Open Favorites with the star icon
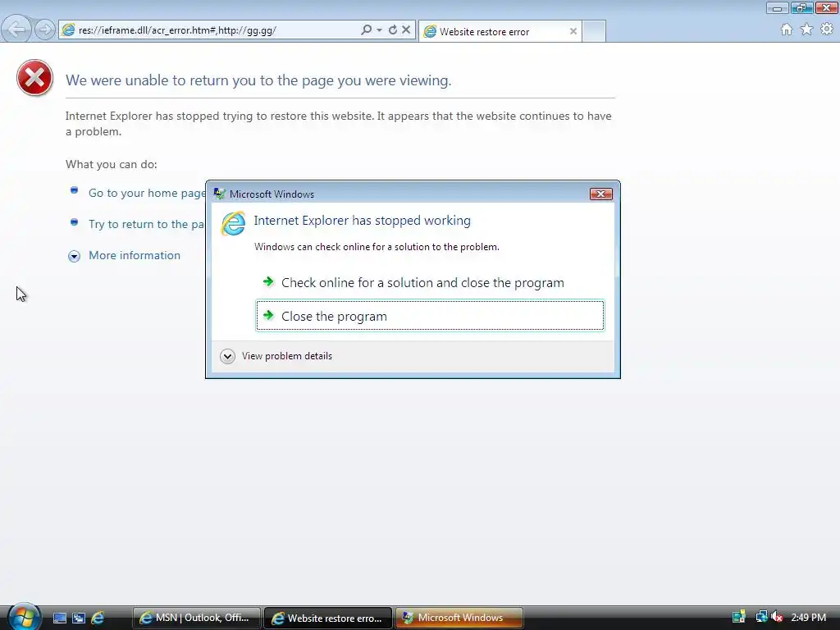Screen dimensions: 840x630 (x=806, y=30)
